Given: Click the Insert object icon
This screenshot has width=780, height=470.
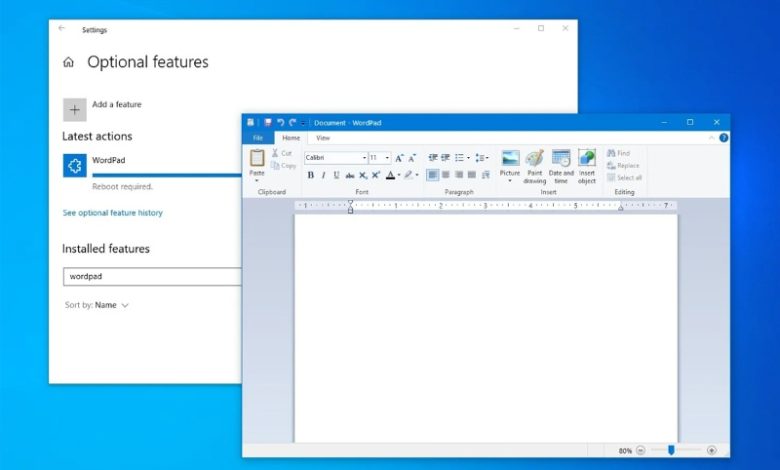Looking at the screenshot, I should tap(586, 158).
